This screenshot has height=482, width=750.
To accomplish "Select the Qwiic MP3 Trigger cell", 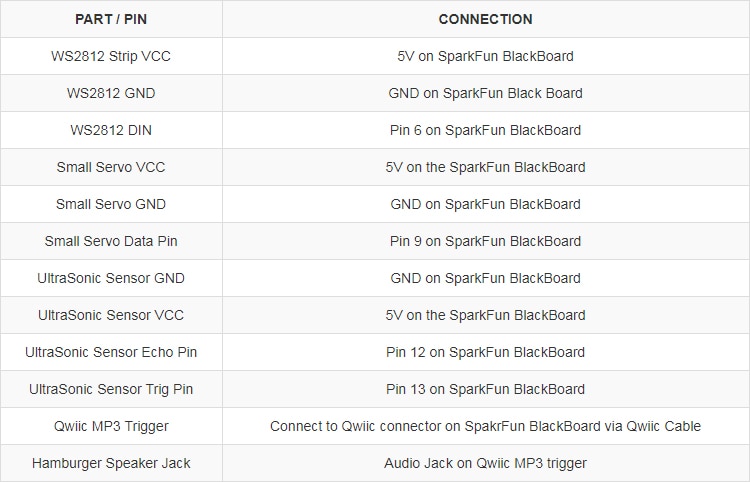I will tap(111, 426).
